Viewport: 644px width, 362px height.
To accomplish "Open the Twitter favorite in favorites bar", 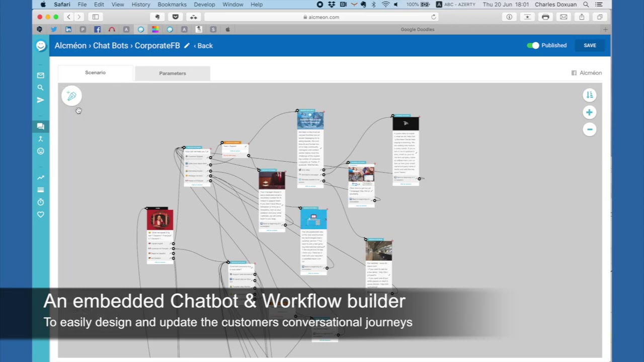I will point(54,30).
